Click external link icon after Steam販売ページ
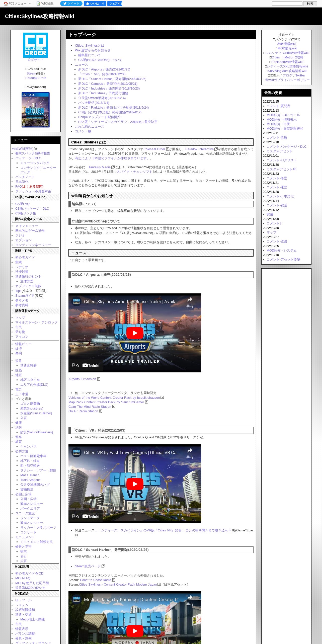 (103, 566)
